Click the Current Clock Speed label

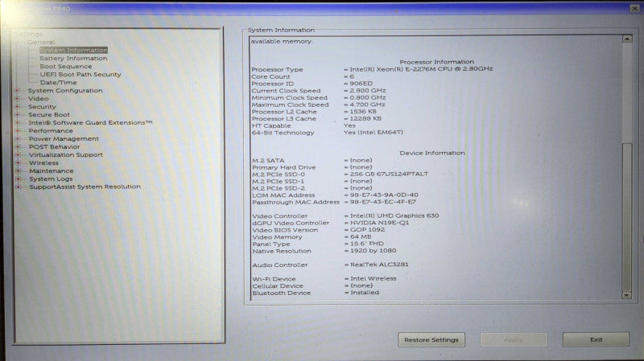[286, 91]
